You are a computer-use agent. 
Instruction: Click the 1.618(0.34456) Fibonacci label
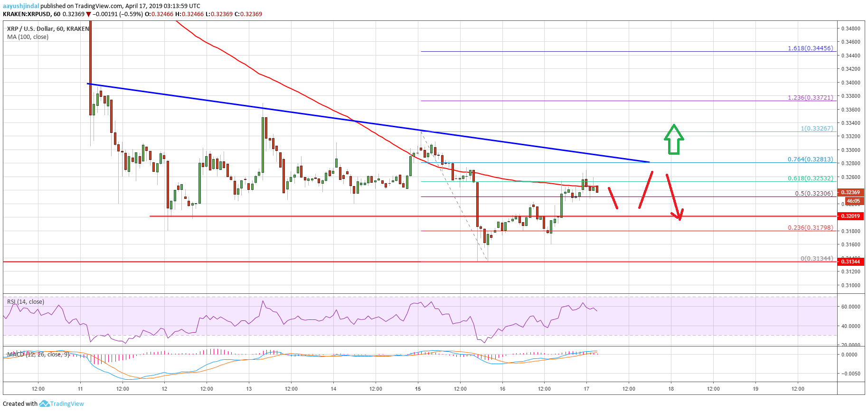(810, 48)
